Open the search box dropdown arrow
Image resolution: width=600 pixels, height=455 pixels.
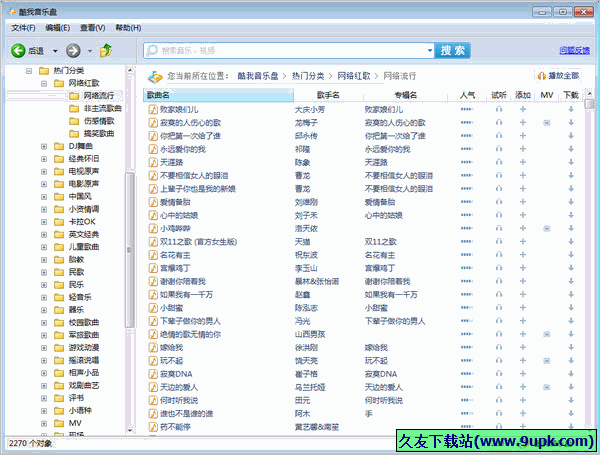coord(430,51)
